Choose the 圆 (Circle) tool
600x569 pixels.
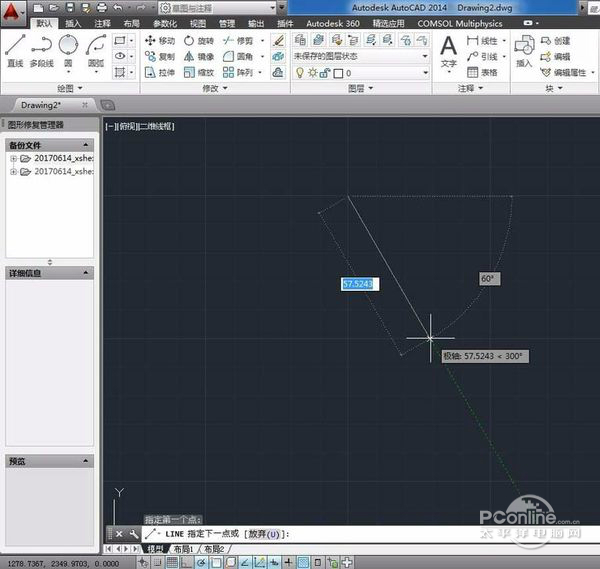click(68, 49)
